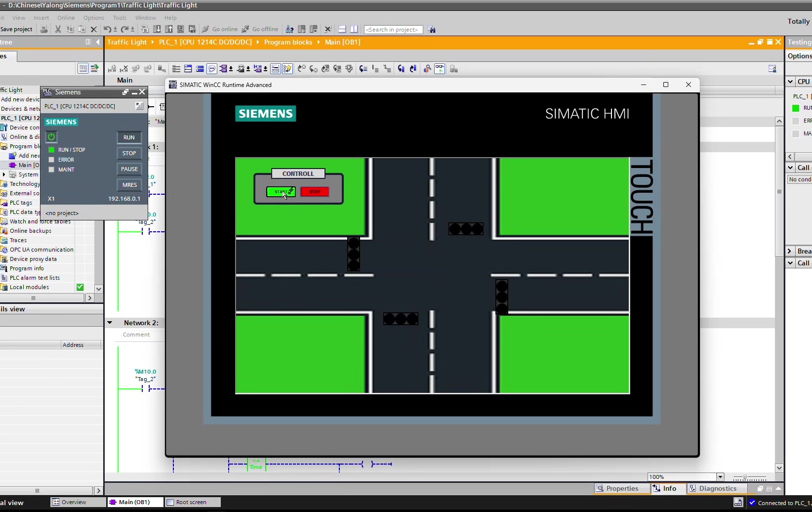Click the Delete network icon in the editor toolbar

coord(124,69)
